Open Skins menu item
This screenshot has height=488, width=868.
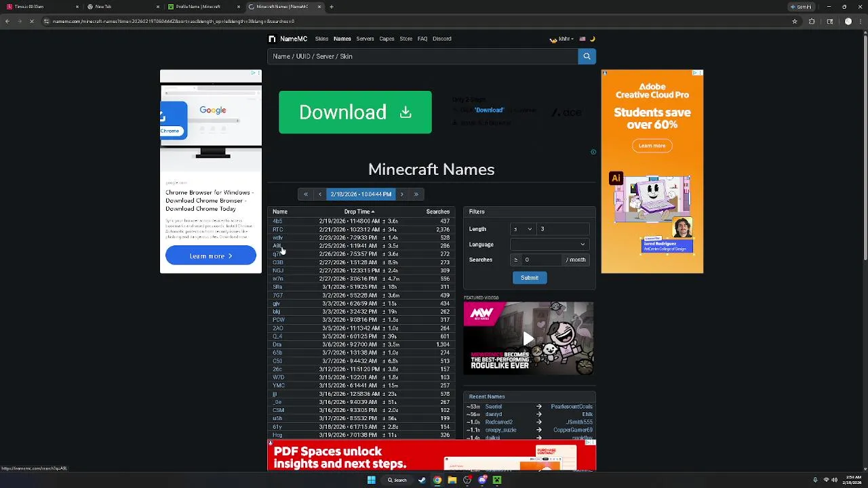click(x=321, y=39)
